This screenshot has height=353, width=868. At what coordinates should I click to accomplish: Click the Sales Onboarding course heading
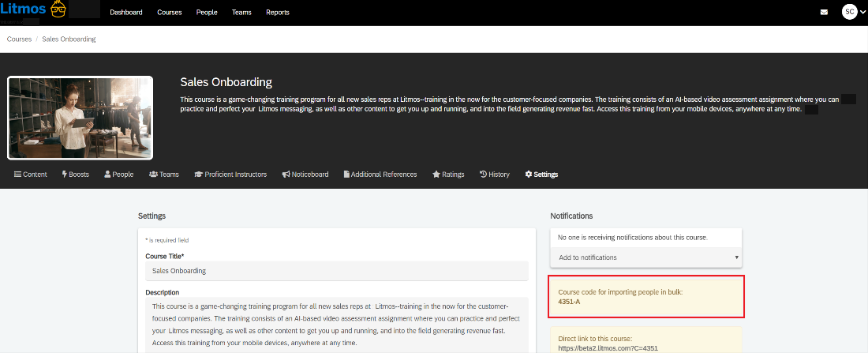click(x=226, y=83)
